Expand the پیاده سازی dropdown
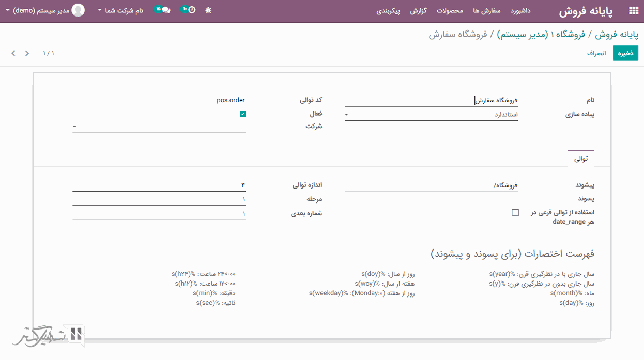 click(x=431, y=115)
